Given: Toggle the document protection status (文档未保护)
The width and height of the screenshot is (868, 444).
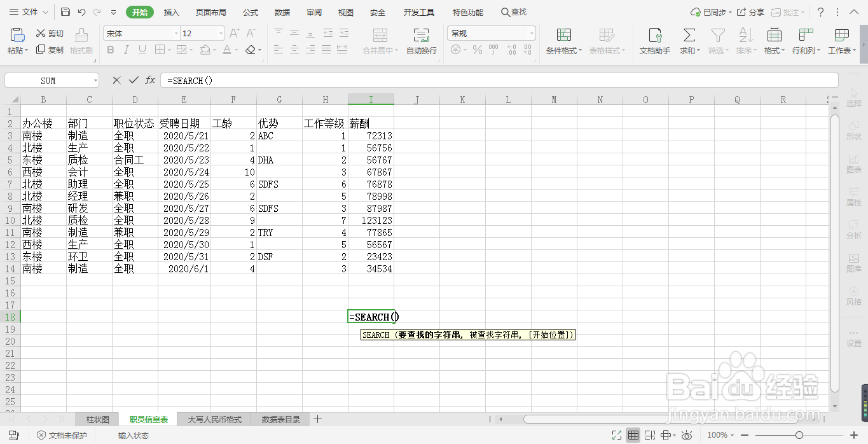Looking at the screenshot, I should point(61,436).
